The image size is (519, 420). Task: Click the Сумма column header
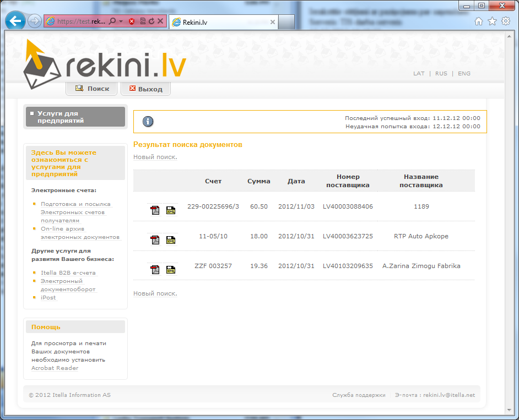pos(259,181)
